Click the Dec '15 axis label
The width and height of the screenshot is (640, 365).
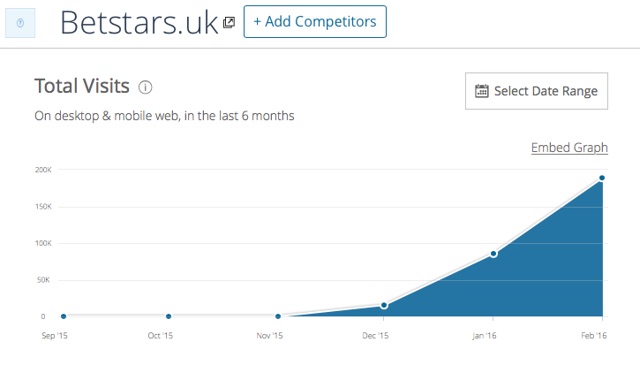tap(375, 336)
